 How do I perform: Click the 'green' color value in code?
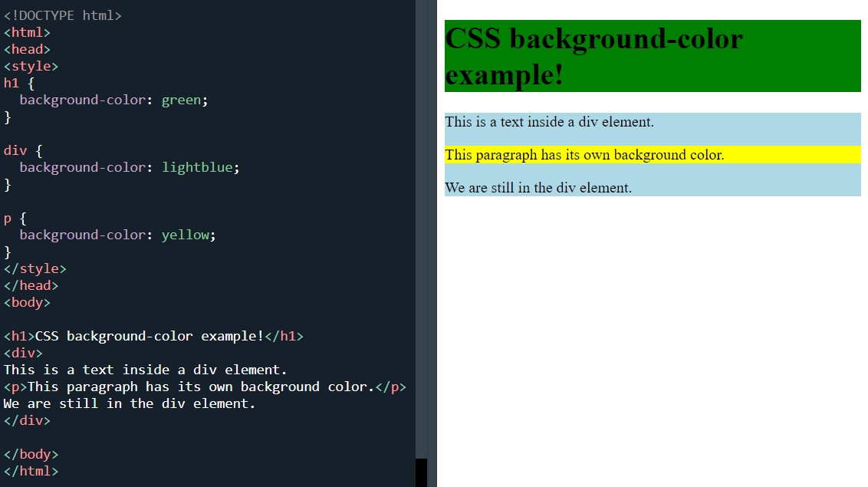pos(181,100)
